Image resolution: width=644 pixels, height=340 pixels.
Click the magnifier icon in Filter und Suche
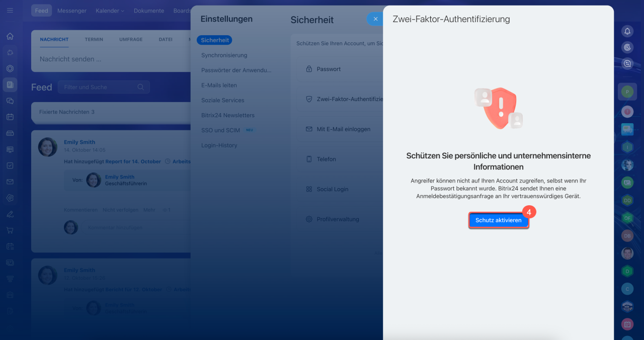141,87
